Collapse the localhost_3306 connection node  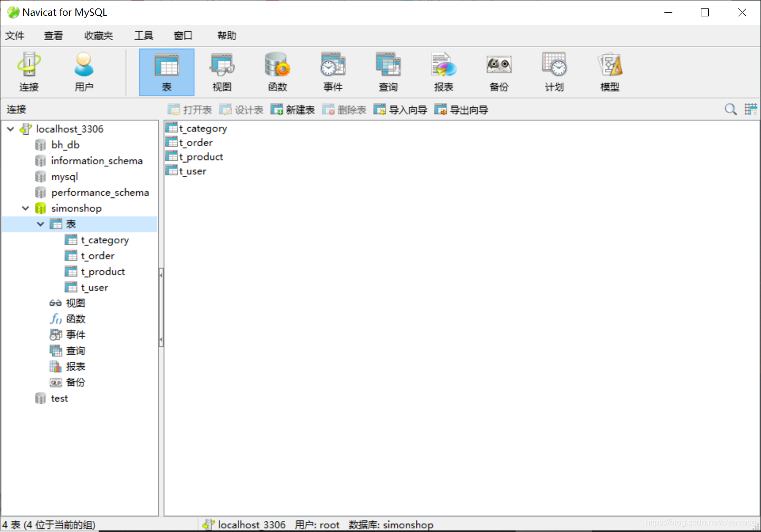tap(11, 129)
